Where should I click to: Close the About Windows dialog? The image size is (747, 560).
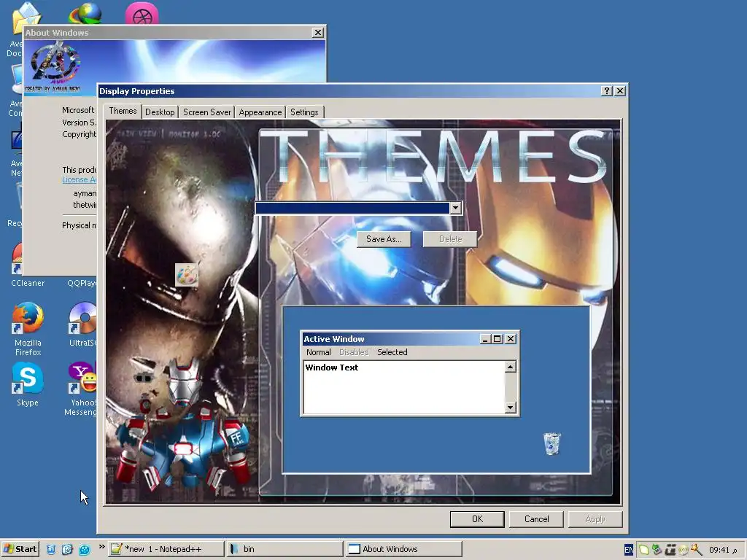pos(318,32)
